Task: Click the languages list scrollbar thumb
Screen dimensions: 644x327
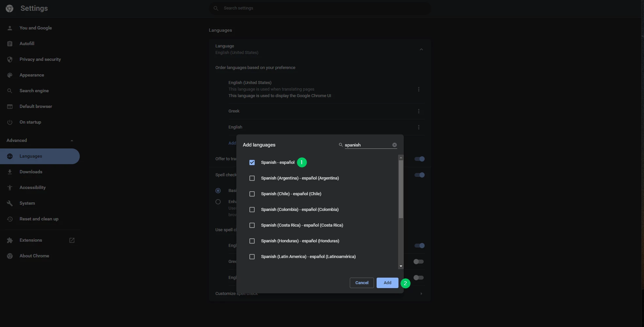Action: [x=401, y=189]
